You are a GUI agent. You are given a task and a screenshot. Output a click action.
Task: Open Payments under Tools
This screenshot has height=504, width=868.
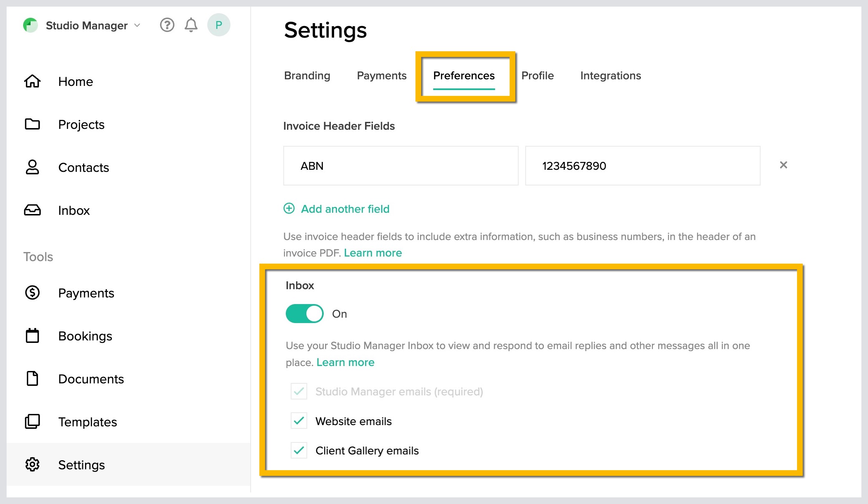coord(86,293)
